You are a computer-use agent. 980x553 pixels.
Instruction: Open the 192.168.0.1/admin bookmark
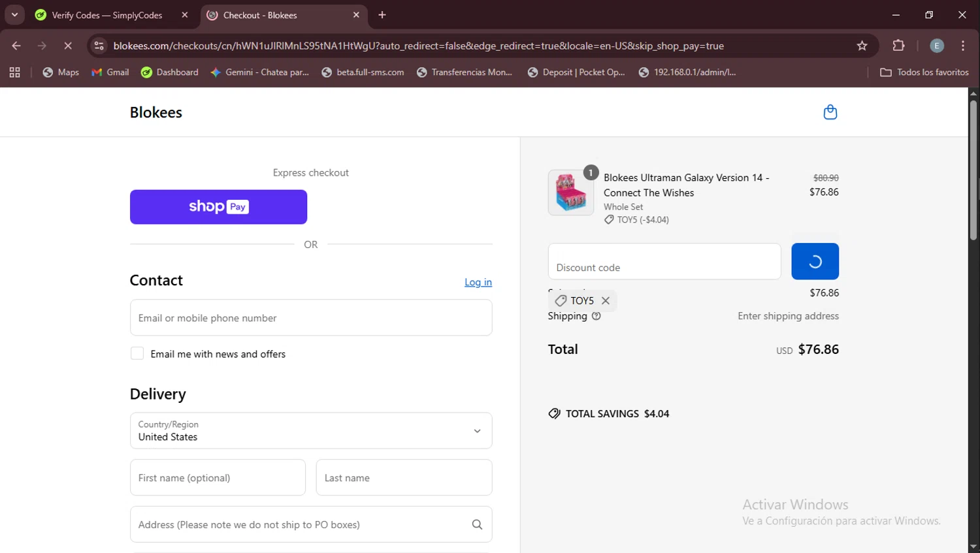pyautogui.click(x=687, y=72)
